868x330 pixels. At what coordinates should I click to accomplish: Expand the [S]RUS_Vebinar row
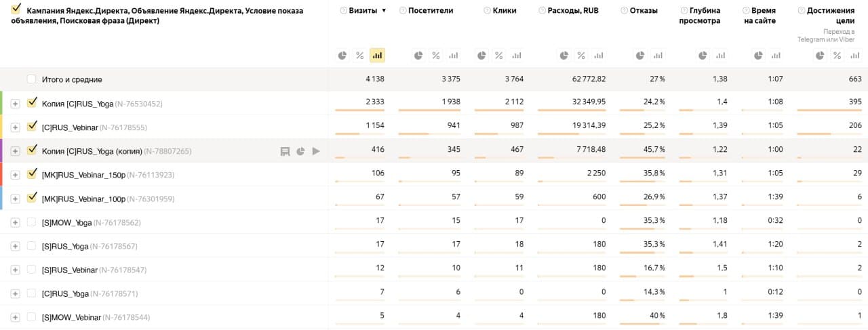(15, 270)
